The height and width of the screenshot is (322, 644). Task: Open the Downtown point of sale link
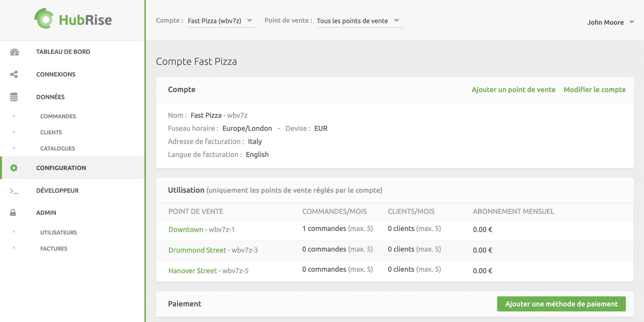coord(186,229)
